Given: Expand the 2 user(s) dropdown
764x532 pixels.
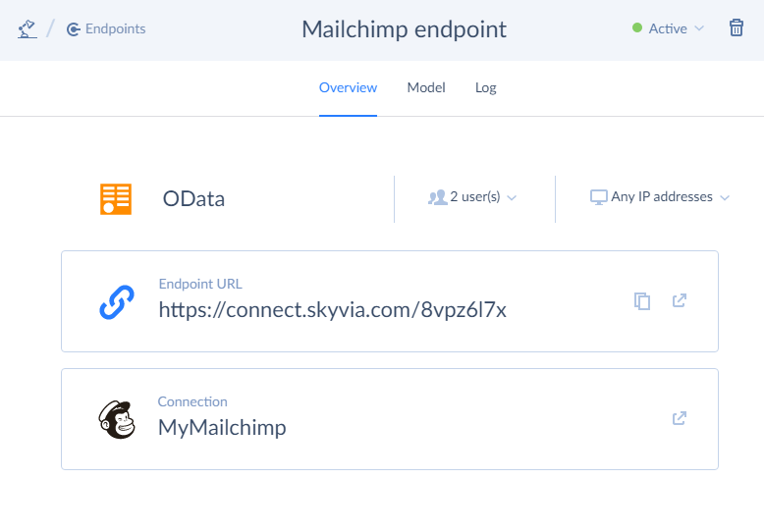Looking at the screenshot, I should pos(474,197).
